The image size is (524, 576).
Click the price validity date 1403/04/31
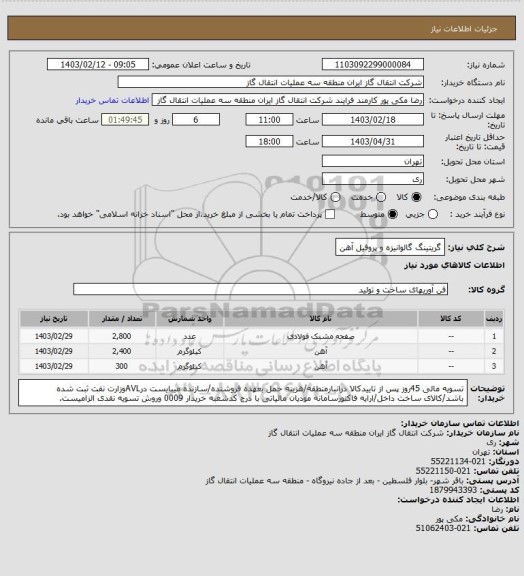pos(373,141)
